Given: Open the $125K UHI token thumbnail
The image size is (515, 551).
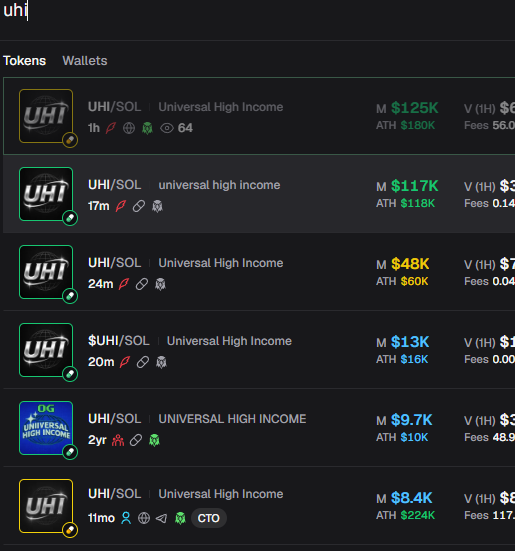Looking at the screenshot, I should (x=46, y=116).
